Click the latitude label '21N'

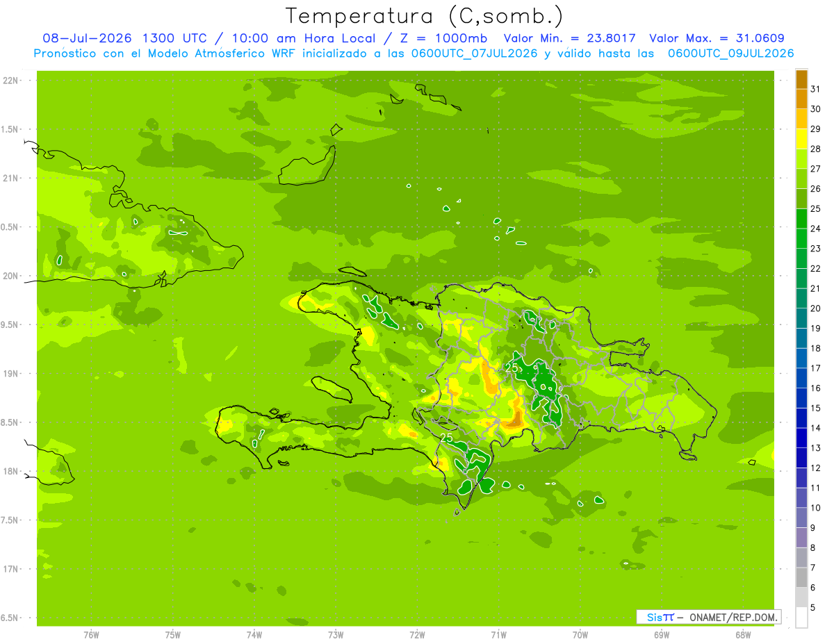[x=10, y=179]
